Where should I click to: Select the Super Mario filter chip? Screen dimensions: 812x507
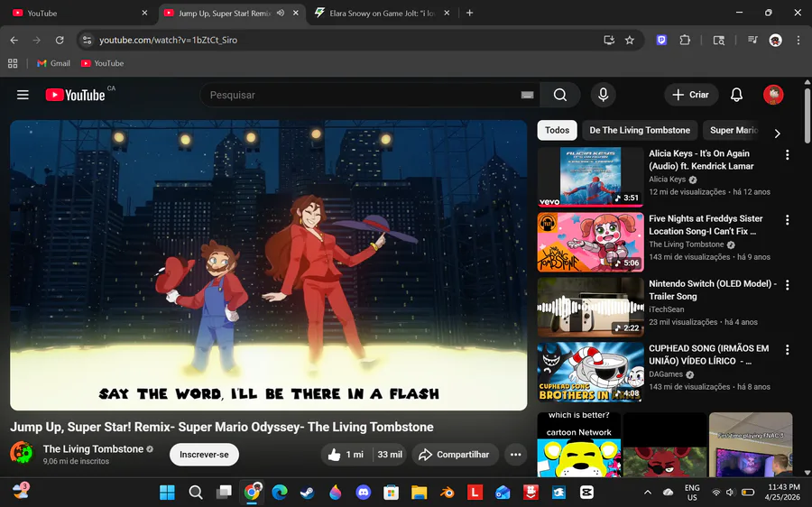pos(734,130)
